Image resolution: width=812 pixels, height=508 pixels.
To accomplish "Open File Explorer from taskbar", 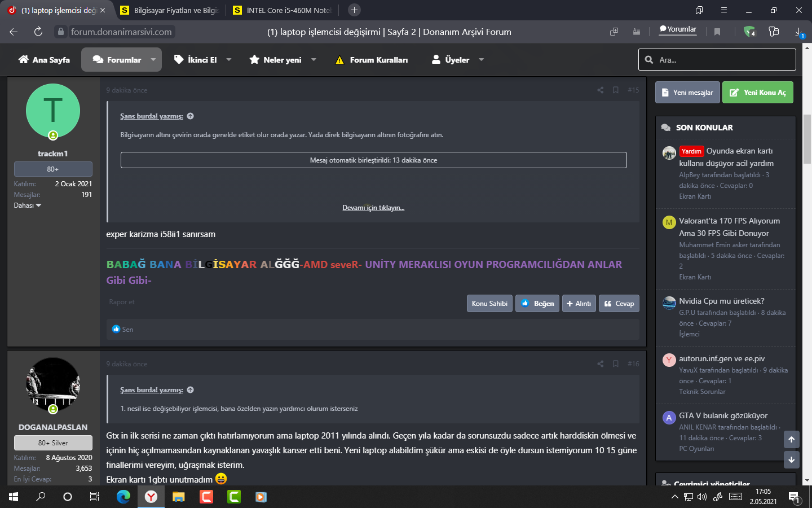I will pyautogui.click(x=178, y=497).
